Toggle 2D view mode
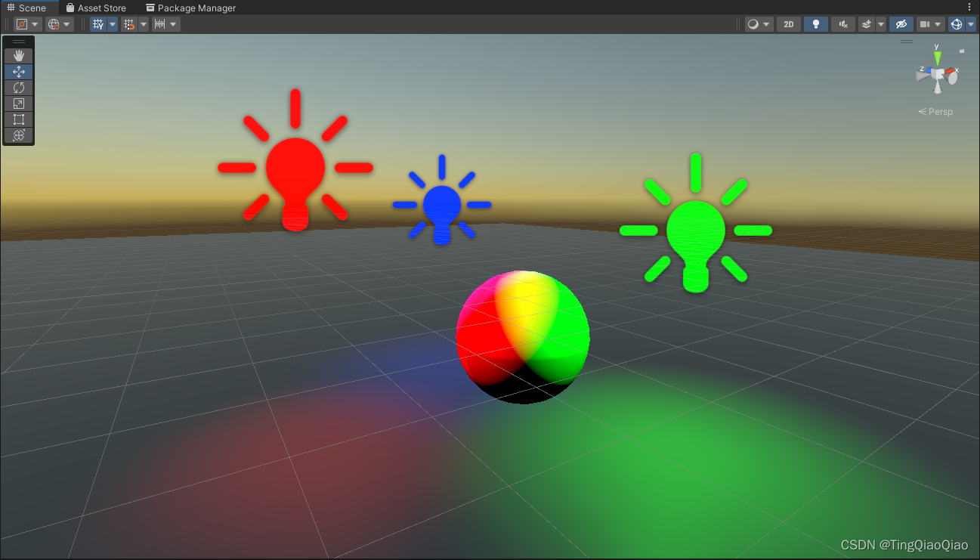The width and height of the screenshot is (980, 560). 788,23
